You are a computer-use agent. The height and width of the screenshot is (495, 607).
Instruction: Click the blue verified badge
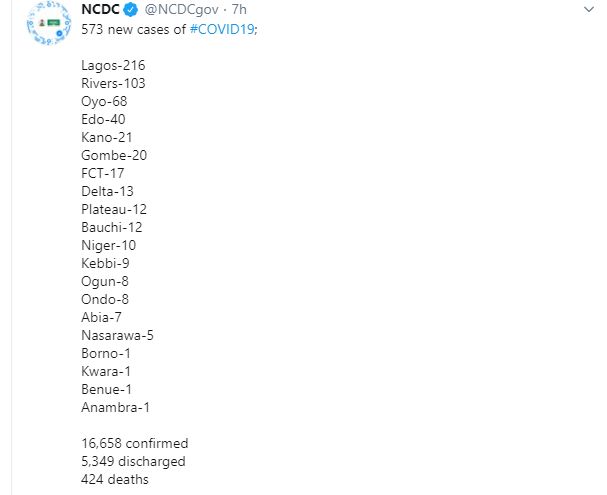(130, 10)
